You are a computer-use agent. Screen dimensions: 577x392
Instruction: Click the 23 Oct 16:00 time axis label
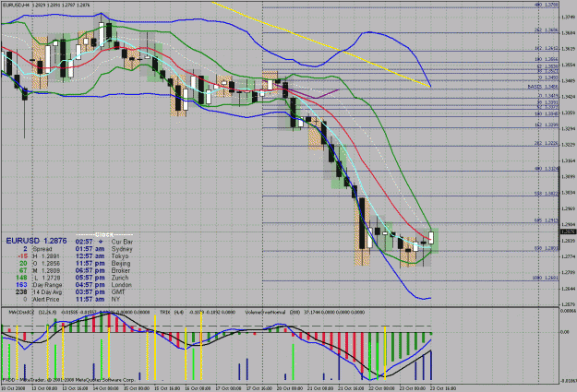(x=443, y=388)
